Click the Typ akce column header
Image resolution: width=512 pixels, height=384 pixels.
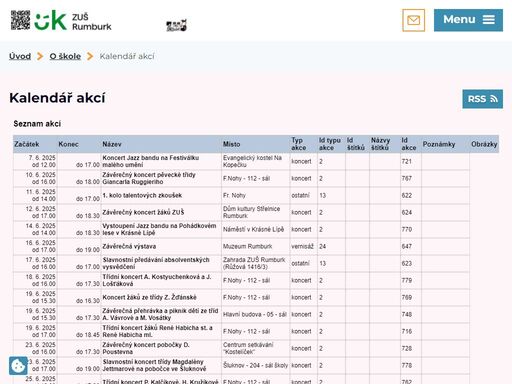pyautogui.click(x=299, y=144)
